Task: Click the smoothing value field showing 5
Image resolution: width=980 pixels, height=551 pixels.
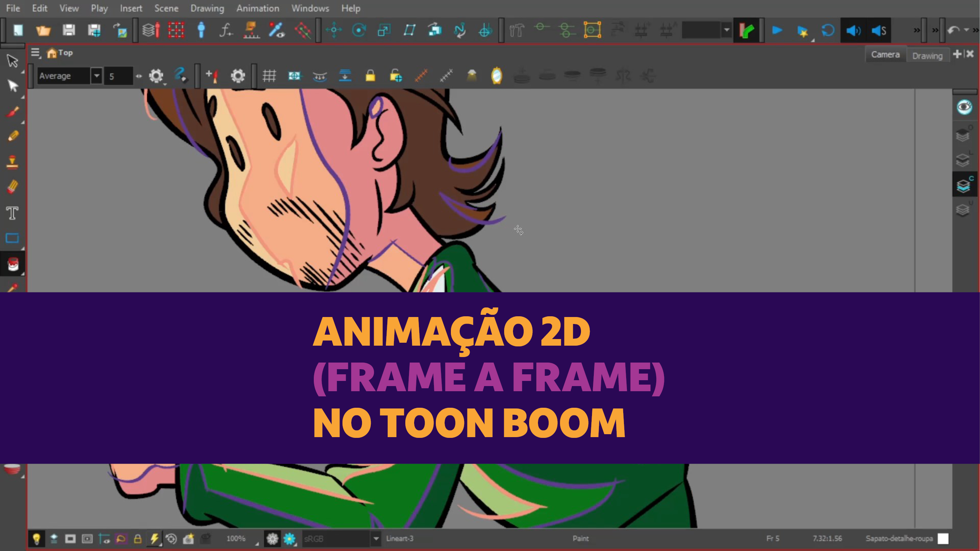Action: [x=118, y=76]
